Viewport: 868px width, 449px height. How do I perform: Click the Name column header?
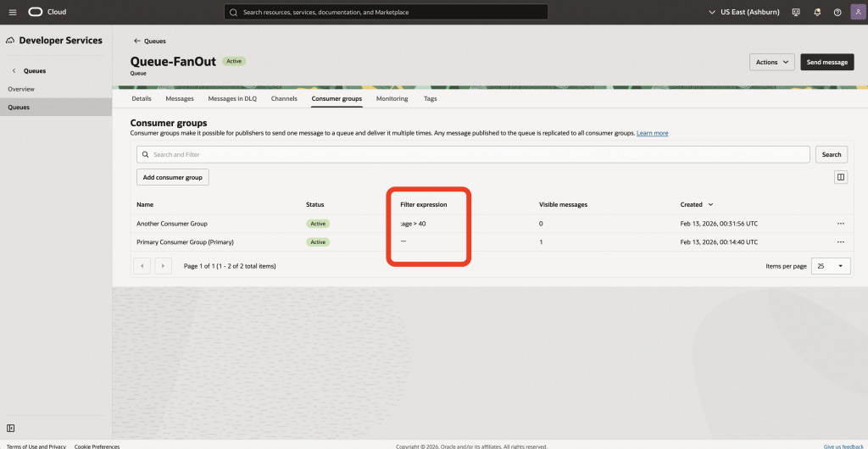point(144,205)
